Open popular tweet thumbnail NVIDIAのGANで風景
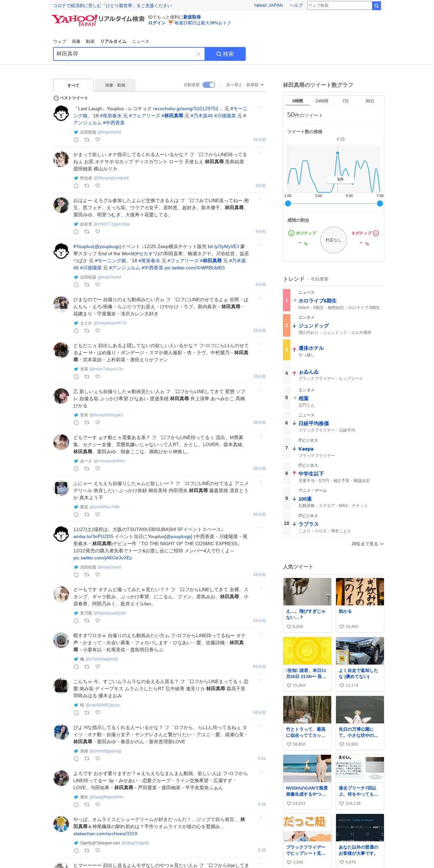The height and width of the screenshot is (868, 434). (307, 768)
